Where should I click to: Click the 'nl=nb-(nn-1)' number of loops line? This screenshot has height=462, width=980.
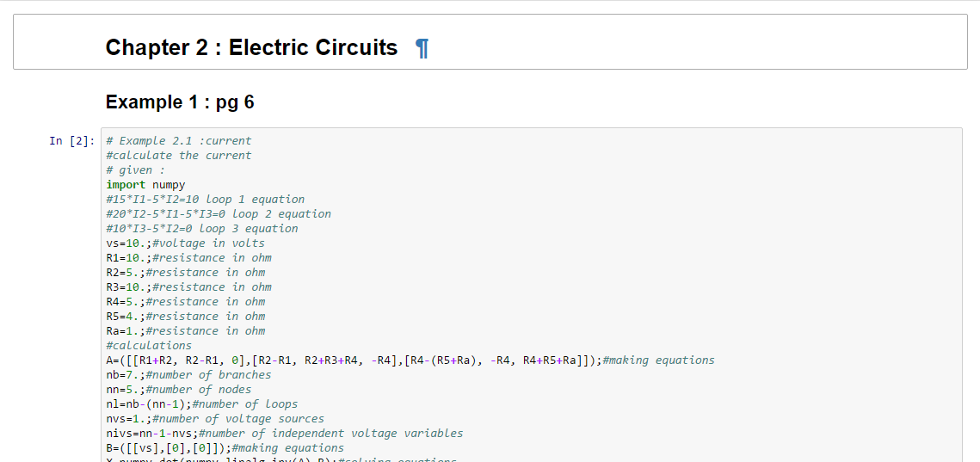tap(201, 404)
